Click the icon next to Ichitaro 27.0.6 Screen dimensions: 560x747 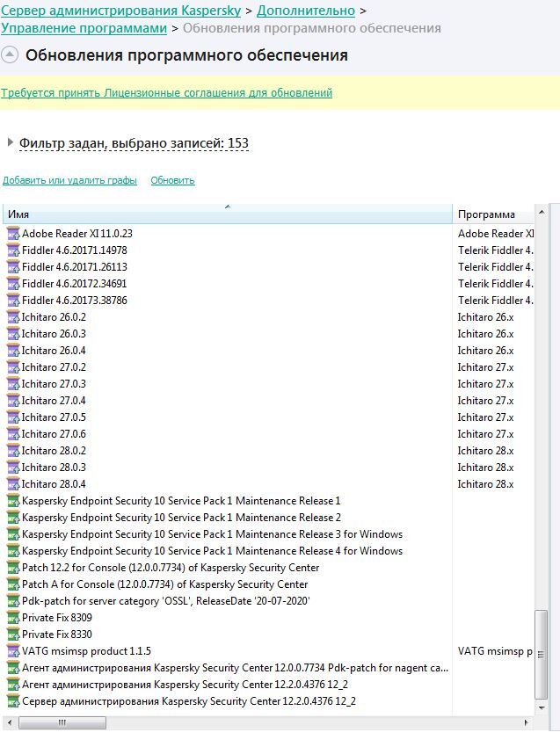coord(13,433)
